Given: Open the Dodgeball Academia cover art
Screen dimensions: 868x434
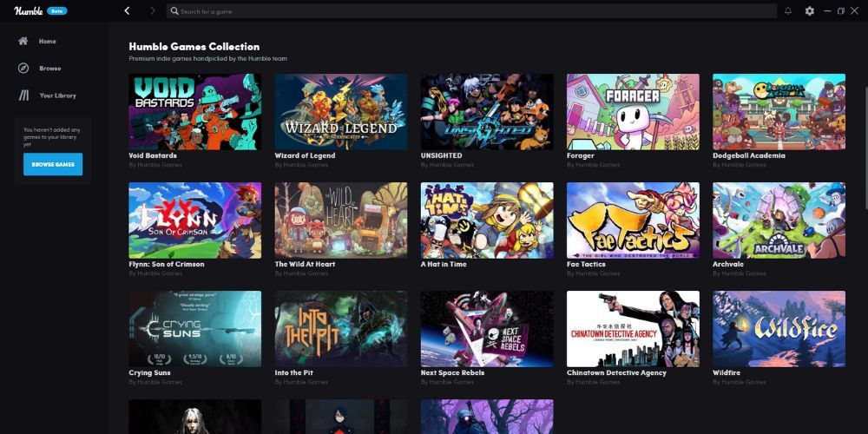Looking at the screenshot, I should pyautogui.click(x=779, y=112).
